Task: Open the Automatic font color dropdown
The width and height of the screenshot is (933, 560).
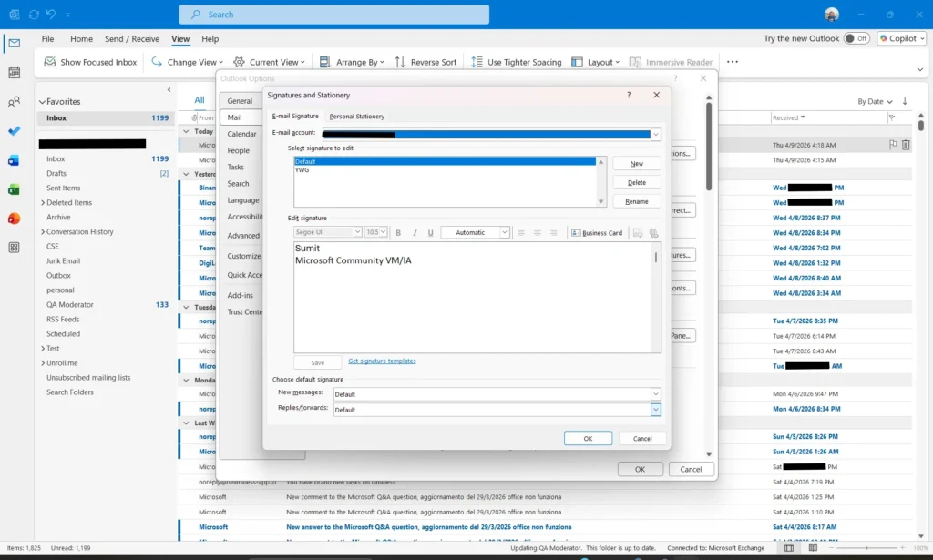Action: [504, 232]
